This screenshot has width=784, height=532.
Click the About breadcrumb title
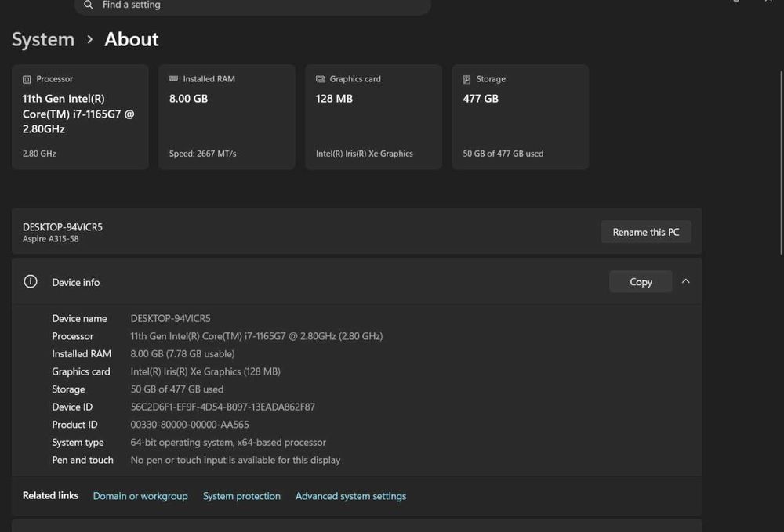coord(132,39)
